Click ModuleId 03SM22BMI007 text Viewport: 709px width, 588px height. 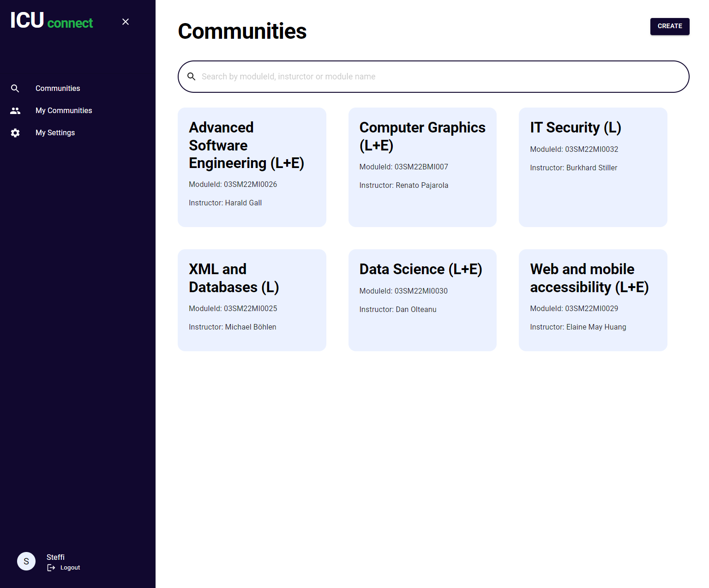point(404,167)
